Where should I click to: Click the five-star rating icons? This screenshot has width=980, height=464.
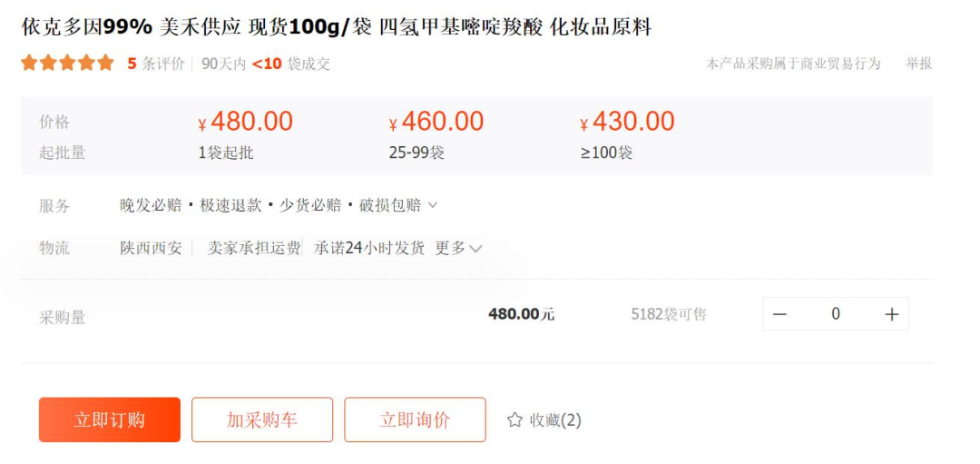tap(68, 63)
